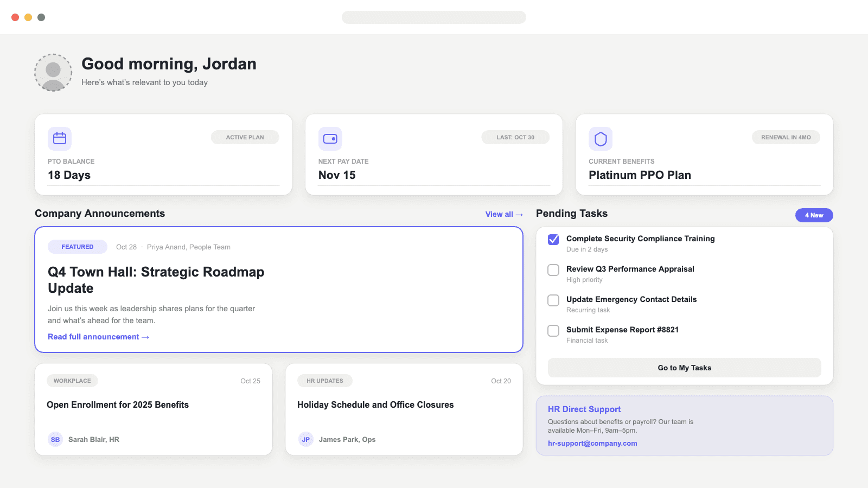Select the WORKPLACE category tag

[x=72, y=381]
